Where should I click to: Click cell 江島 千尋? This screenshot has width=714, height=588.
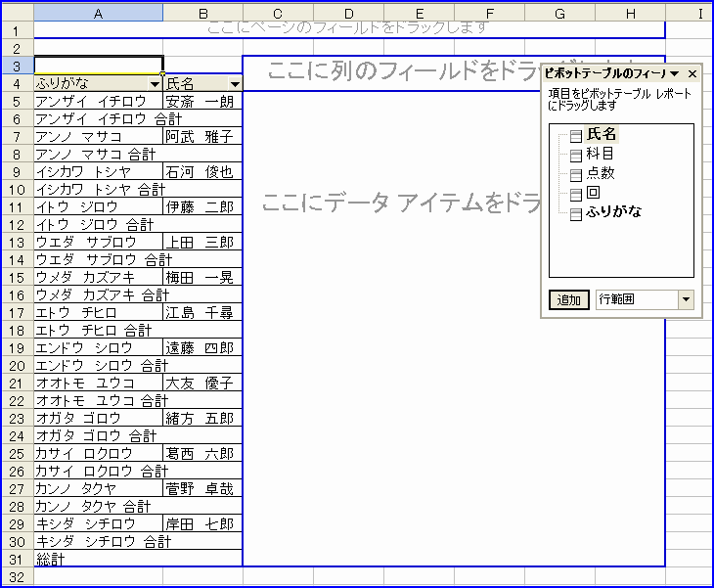point(202,313)
